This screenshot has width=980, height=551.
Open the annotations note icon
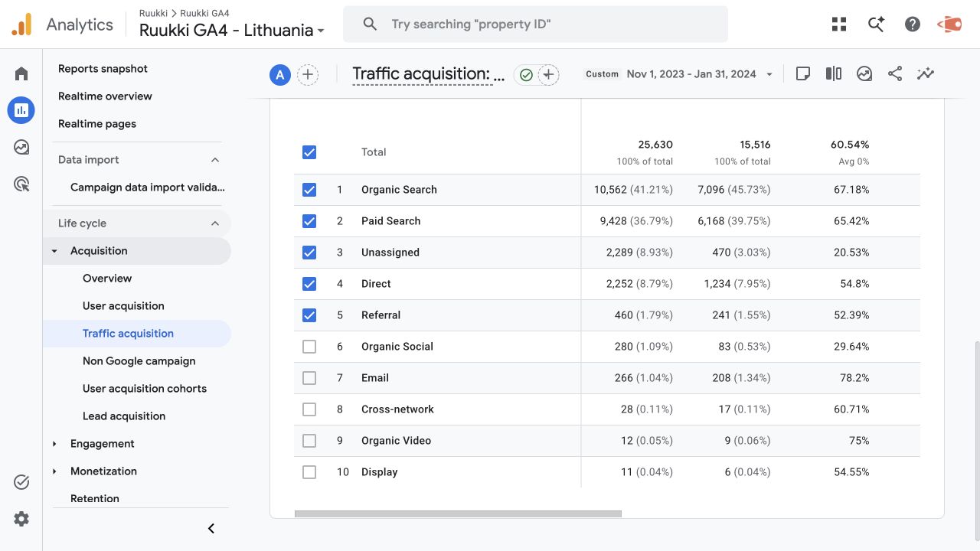(803, 73)
